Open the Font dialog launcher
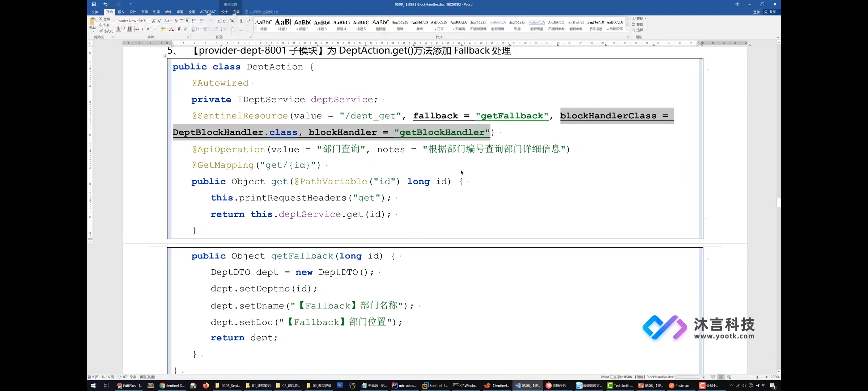Screen dimensions: 868x391 click(x=188, y=37)
